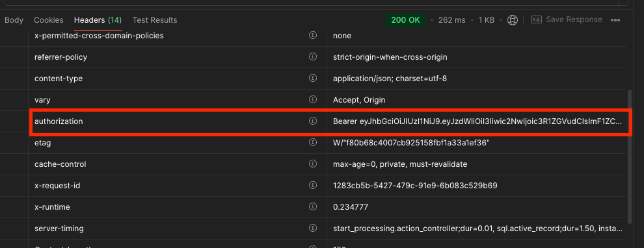Open the Cookies tab

click(49, 19)
